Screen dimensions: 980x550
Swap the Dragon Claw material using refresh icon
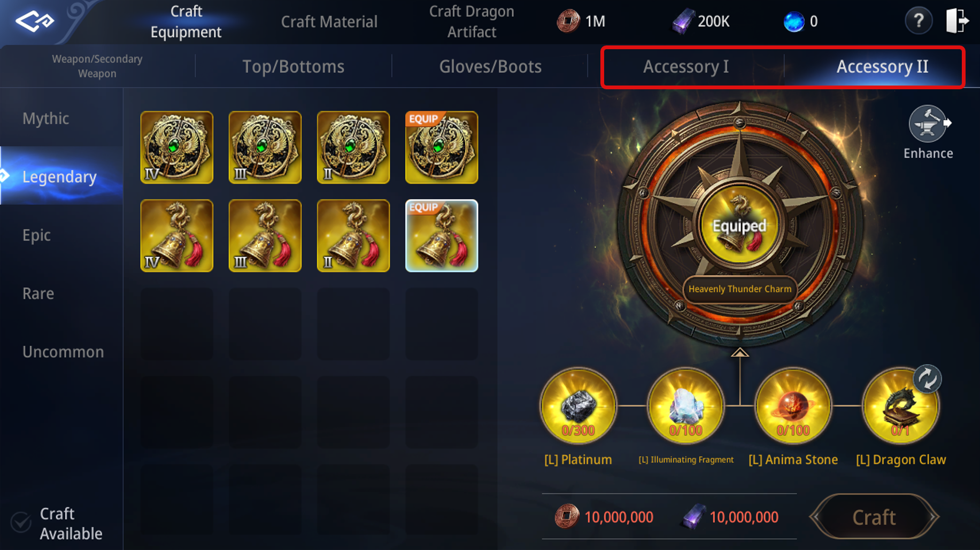tap(927, 378)
